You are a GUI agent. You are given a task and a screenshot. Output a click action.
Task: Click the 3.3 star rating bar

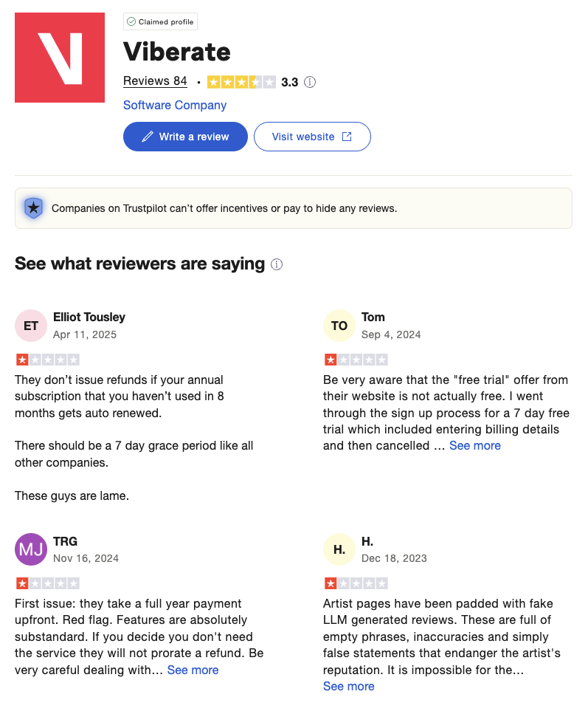point(241,82)
